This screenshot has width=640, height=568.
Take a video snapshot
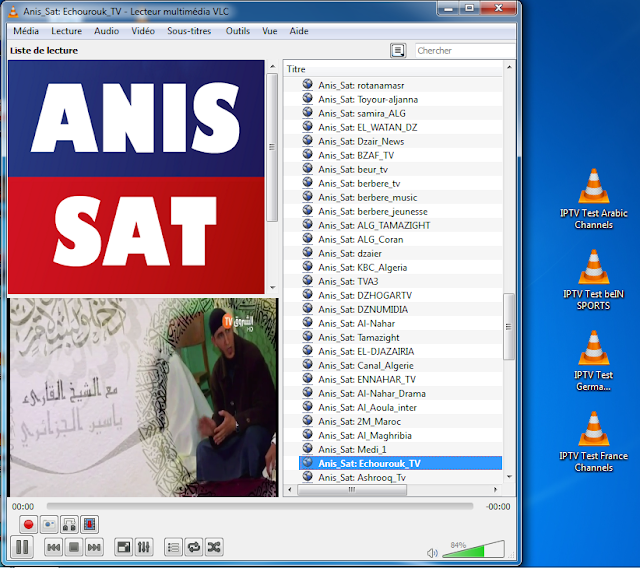point(49,524)
